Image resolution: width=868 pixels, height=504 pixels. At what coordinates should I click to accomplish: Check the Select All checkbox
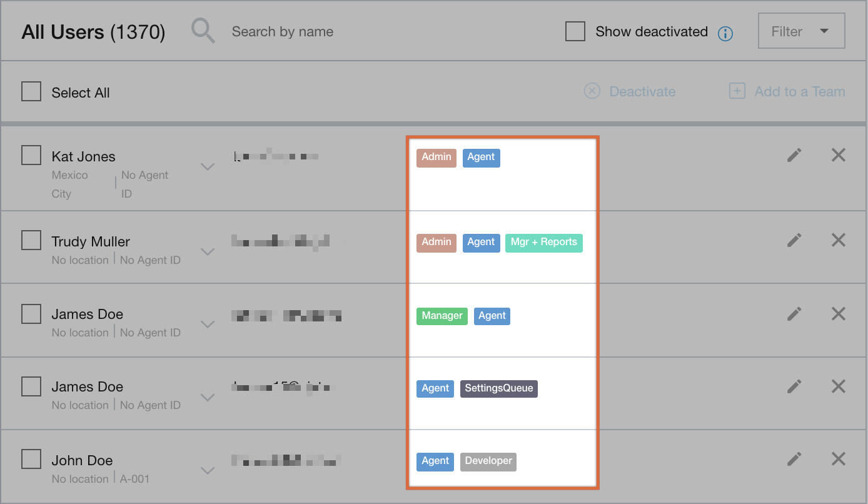(x=31, y=91)
